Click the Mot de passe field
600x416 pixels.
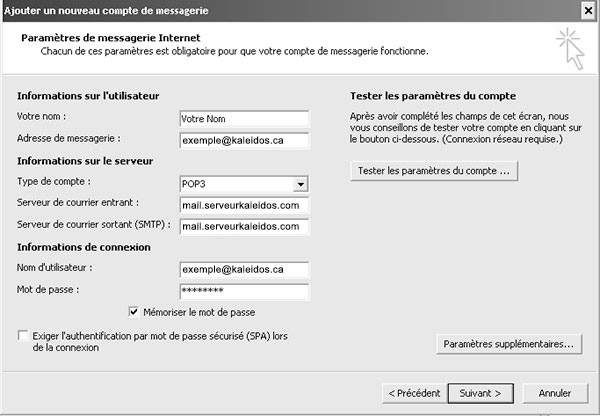244,291
